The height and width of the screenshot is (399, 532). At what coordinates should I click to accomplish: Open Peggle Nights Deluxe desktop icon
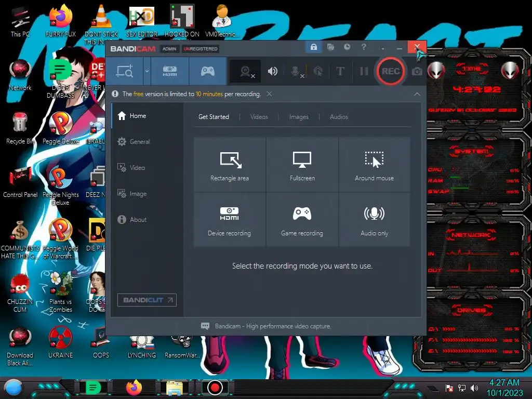[60, 185]
